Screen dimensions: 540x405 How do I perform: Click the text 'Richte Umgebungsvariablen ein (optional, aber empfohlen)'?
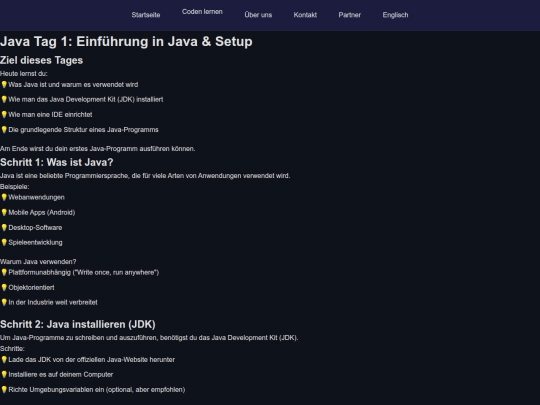[97, 390]
